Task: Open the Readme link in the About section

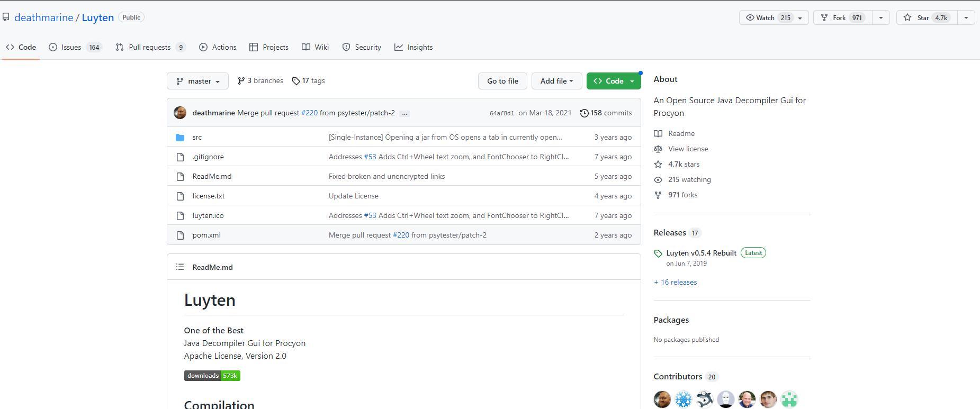Action: click(x=674, y=133)
